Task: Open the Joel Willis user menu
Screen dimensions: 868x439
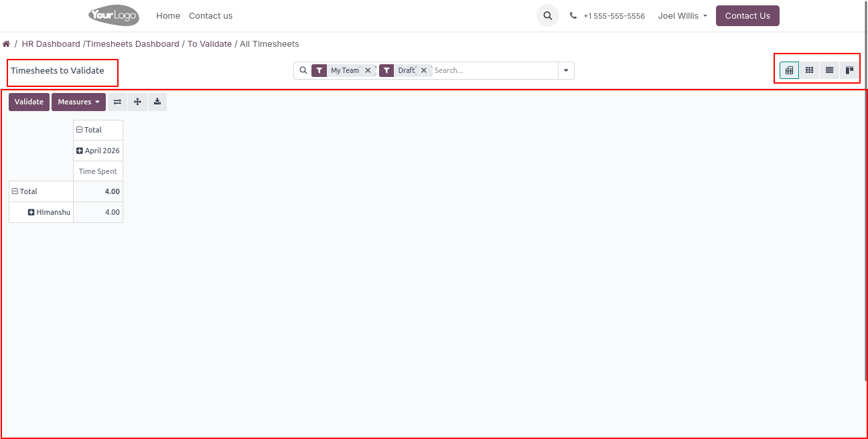Action: pyautogui.click(x=682, y=15)
